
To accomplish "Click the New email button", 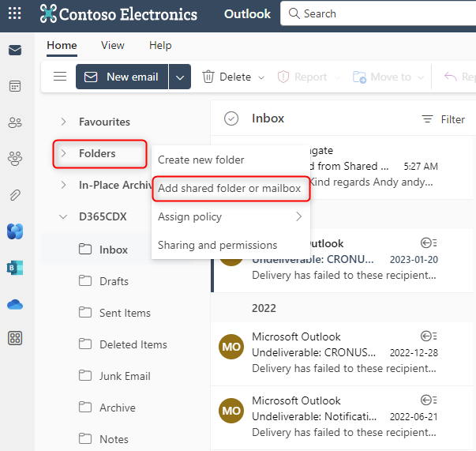I will point(122,77).
